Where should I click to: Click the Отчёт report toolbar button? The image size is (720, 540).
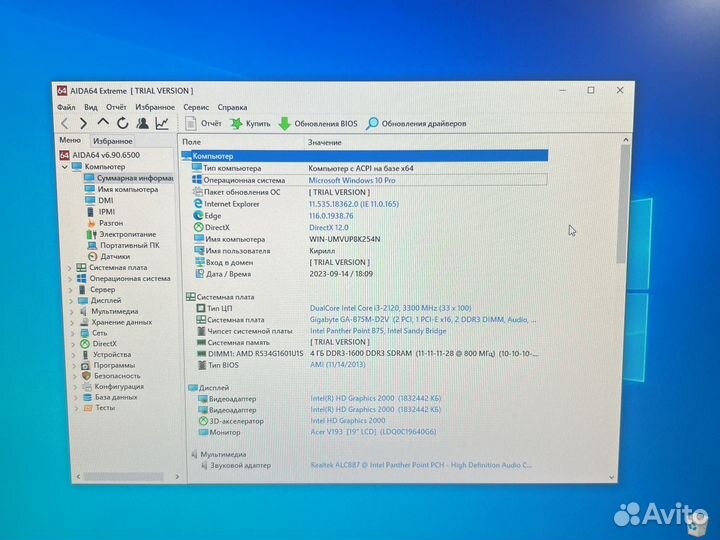[203, 123]
